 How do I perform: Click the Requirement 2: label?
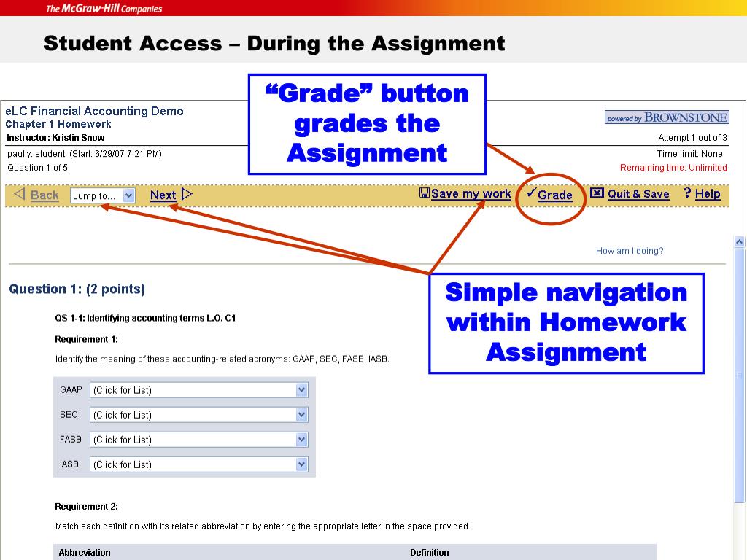(x=86, y=507)
